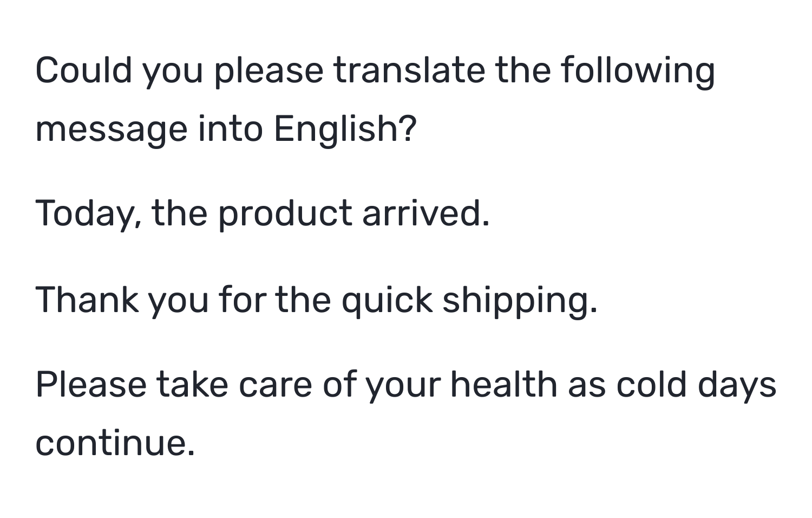Click the word "your" in the last paragraph
Viewport: 812px width, 518px height.
coord(403,386)
